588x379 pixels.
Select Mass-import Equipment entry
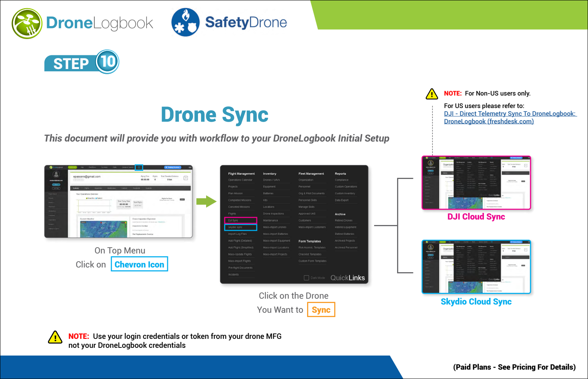[277, 241]
